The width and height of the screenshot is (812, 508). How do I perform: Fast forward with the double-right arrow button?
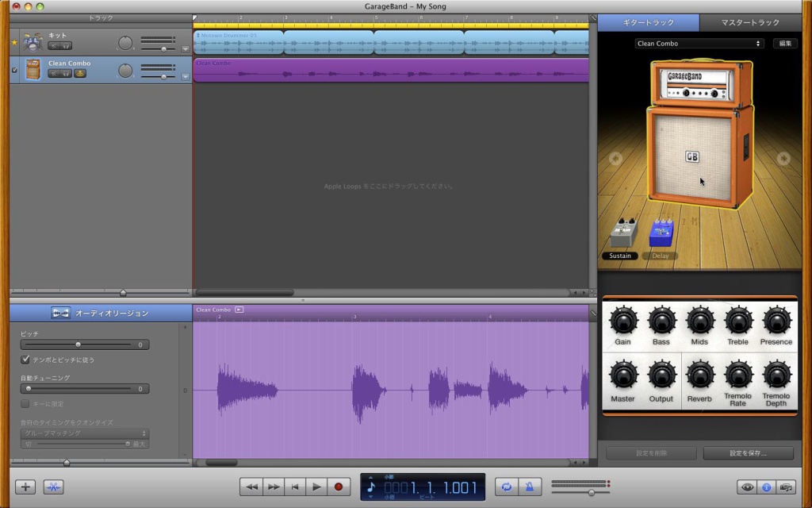[x=274, y=487]
